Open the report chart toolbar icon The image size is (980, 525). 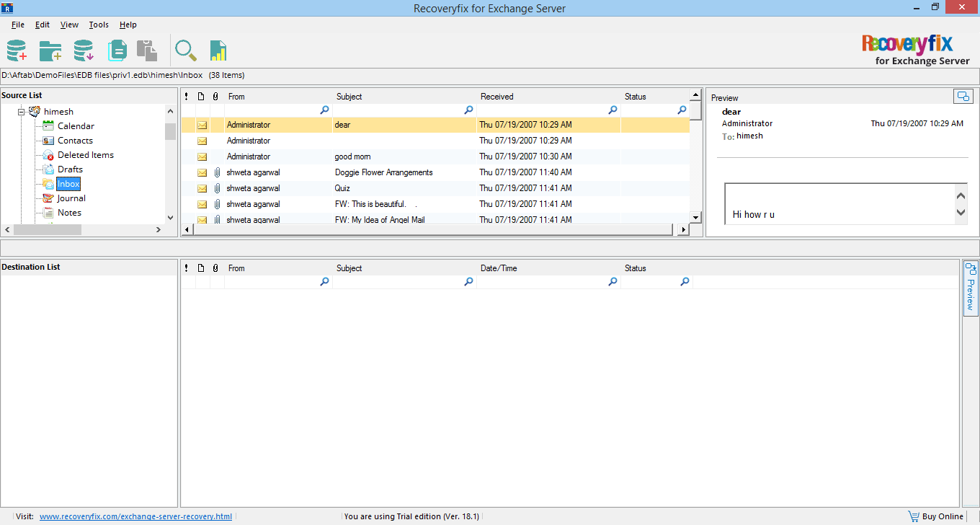pyautogui.click(x=218, y=50)
